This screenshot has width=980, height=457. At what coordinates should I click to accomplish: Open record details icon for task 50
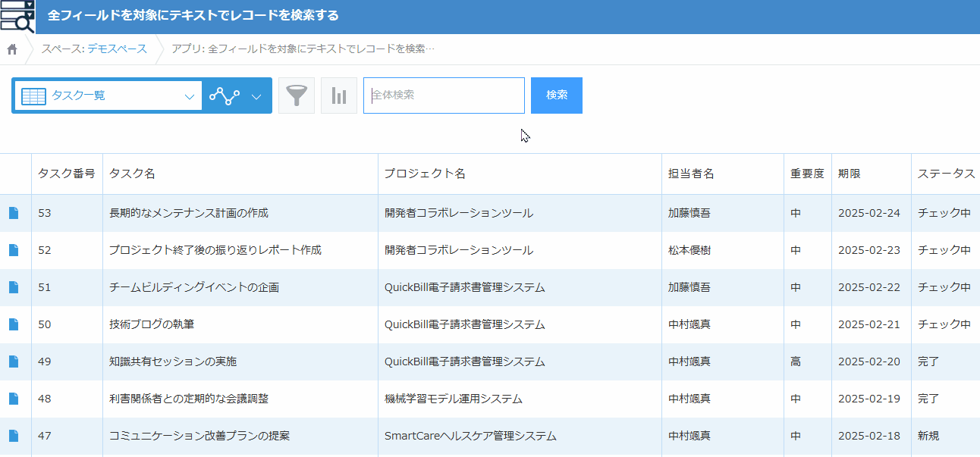click(x=14, y=325)
